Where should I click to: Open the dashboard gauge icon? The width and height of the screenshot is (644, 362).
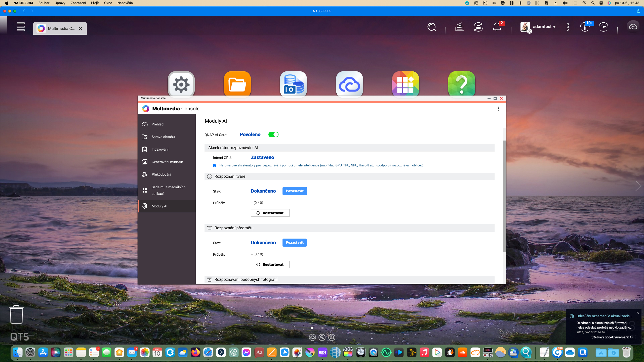(603, 27)
